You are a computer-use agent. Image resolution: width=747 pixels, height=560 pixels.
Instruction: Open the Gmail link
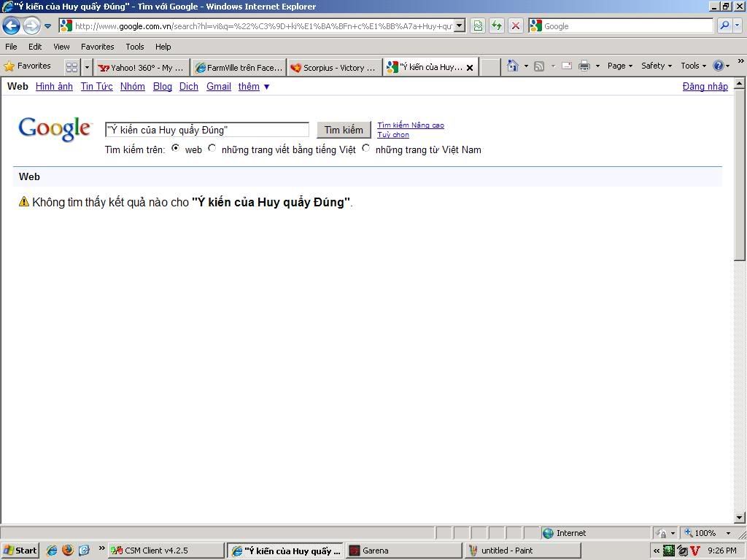coord(219,86)
